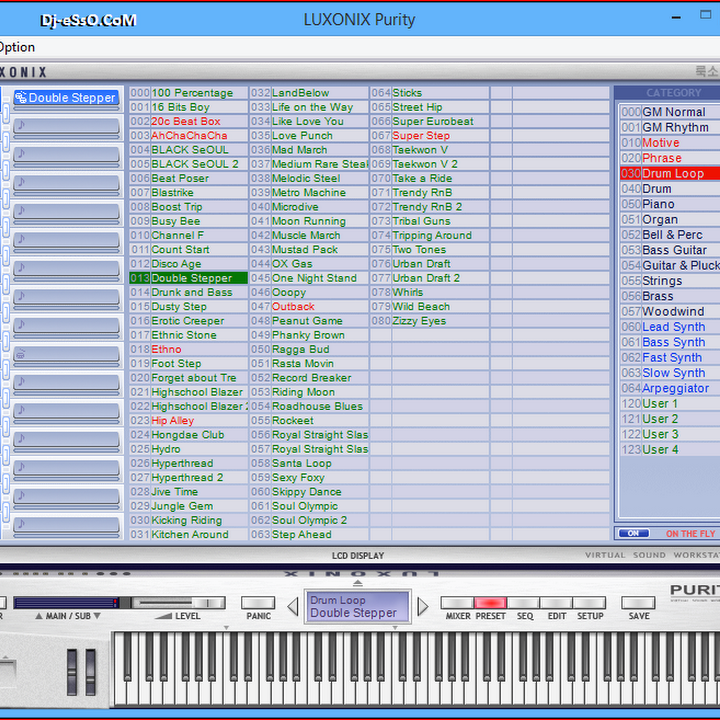Switch to the SEQ page
720x720 pixels.
(523, 602)
